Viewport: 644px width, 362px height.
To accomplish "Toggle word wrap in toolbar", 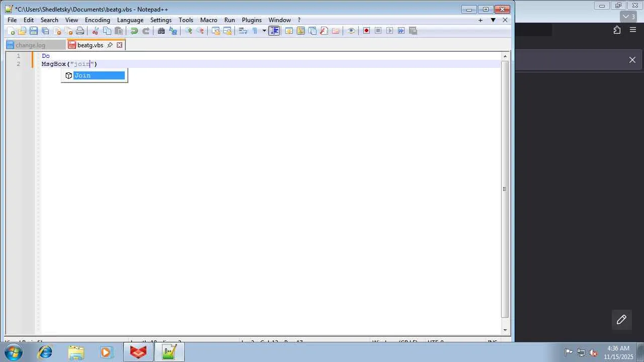I will click(243, 31).
